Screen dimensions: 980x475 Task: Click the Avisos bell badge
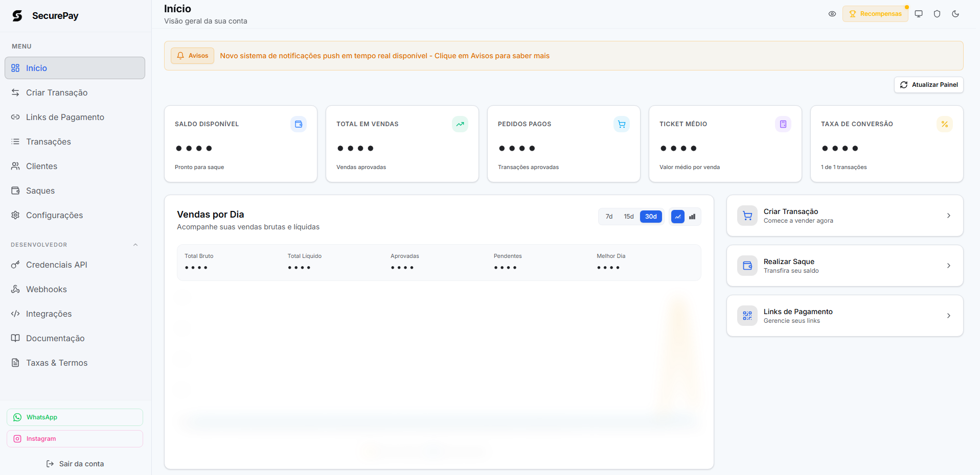[x=192, y=56]
